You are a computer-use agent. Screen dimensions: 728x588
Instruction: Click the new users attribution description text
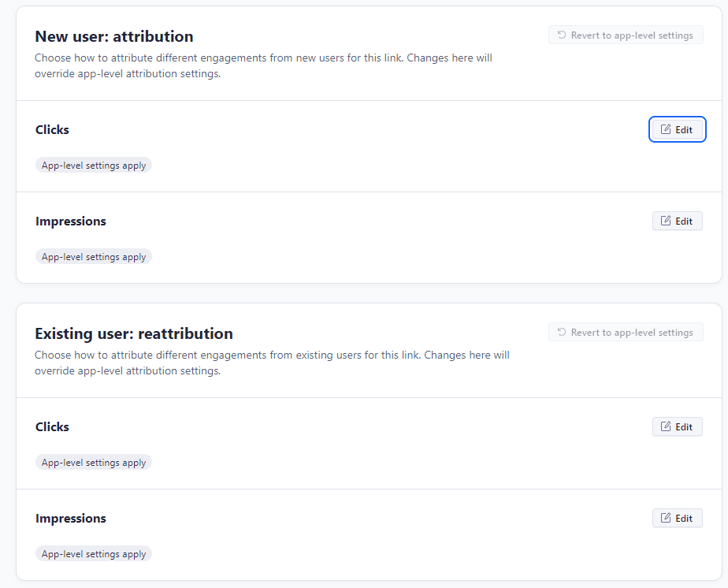[263, 66]
